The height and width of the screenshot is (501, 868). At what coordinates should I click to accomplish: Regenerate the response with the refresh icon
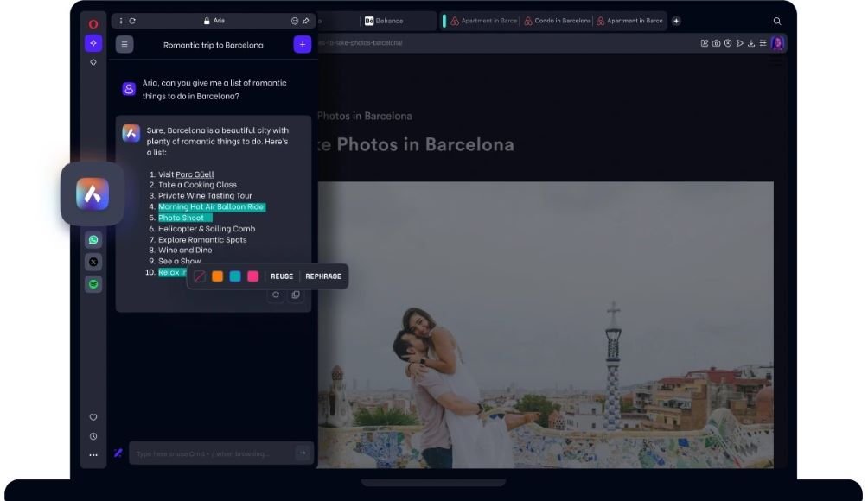[276, 295]
